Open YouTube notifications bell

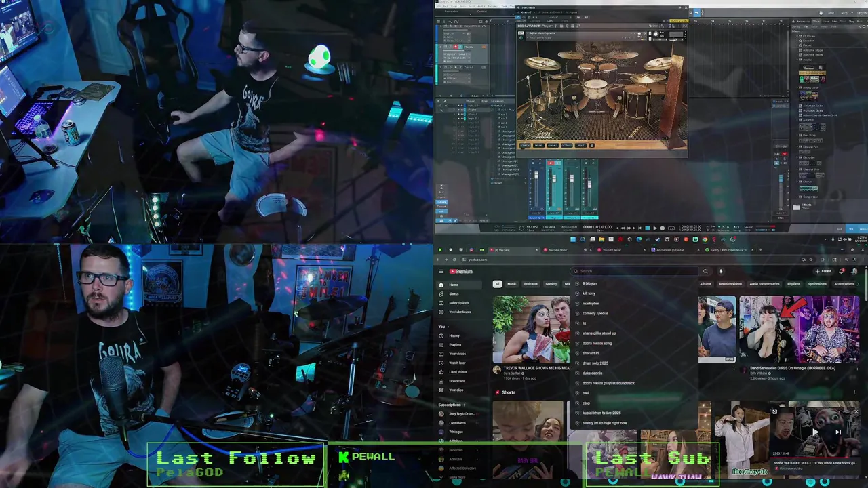(842, 271)
